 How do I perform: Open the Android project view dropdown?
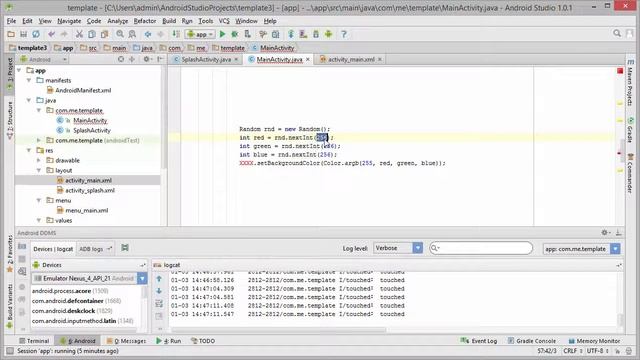coord(44,59)
